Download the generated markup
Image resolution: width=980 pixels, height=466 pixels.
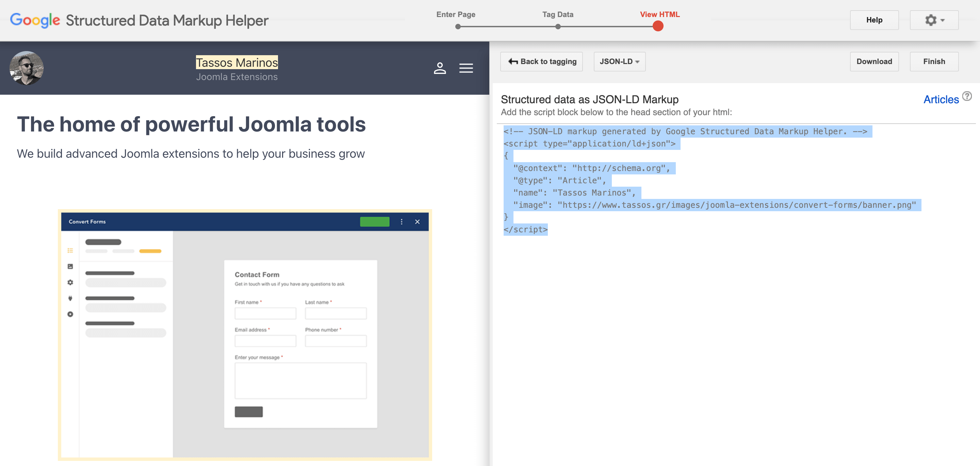[x=874, y=62]
